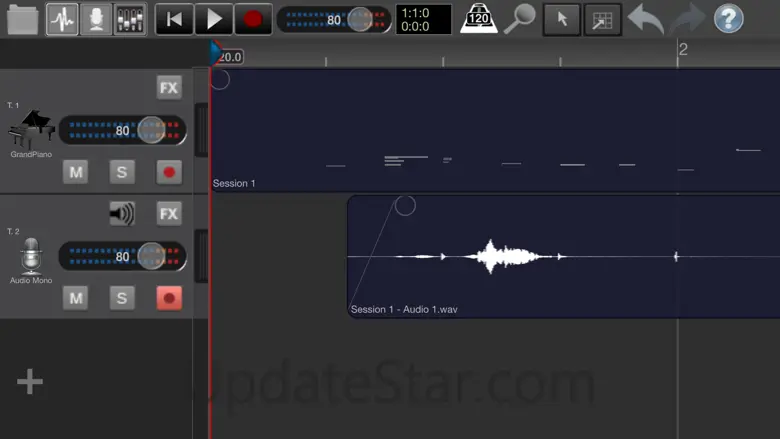
Task: Click bar 2 on the timeline ruler
Action: coord(683,49)
